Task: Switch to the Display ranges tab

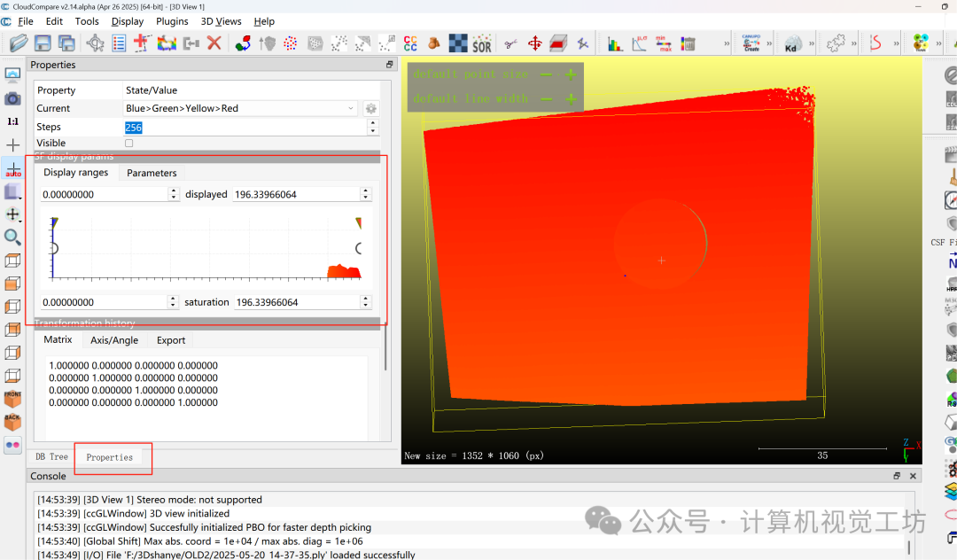Action: click(75, 173)
